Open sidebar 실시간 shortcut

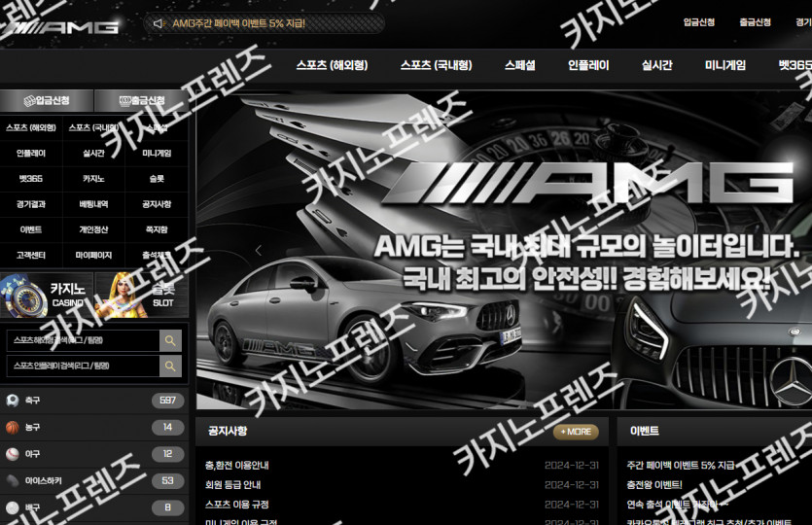click(x=93, y=154)
